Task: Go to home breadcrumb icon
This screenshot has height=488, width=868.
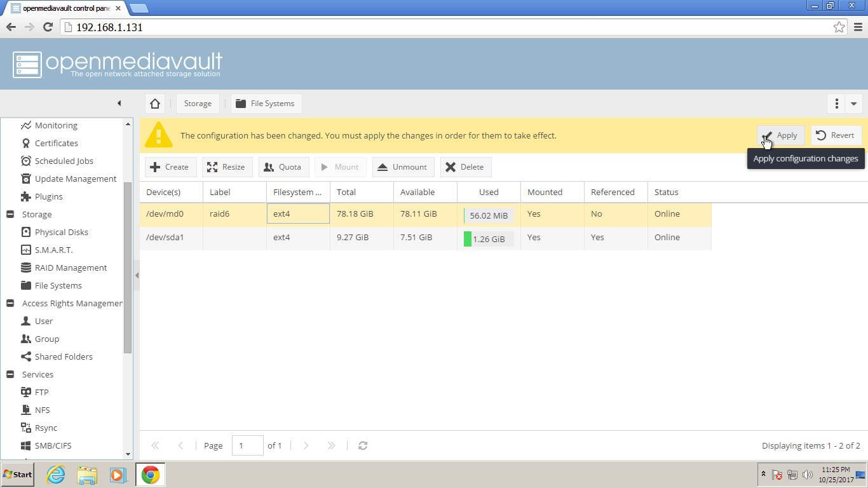Action: point(155,104)
